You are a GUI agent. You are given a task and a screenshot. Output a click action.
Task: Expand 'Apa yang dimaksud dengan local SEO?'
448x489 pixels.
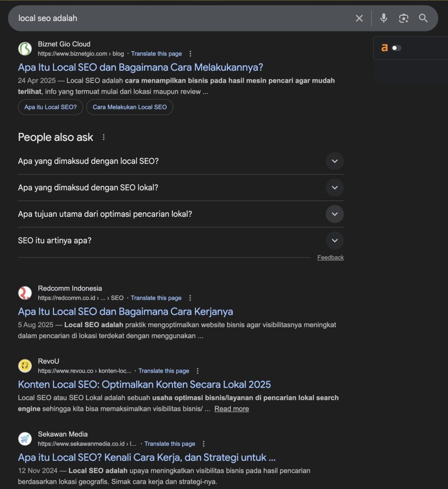pos(181,161)
